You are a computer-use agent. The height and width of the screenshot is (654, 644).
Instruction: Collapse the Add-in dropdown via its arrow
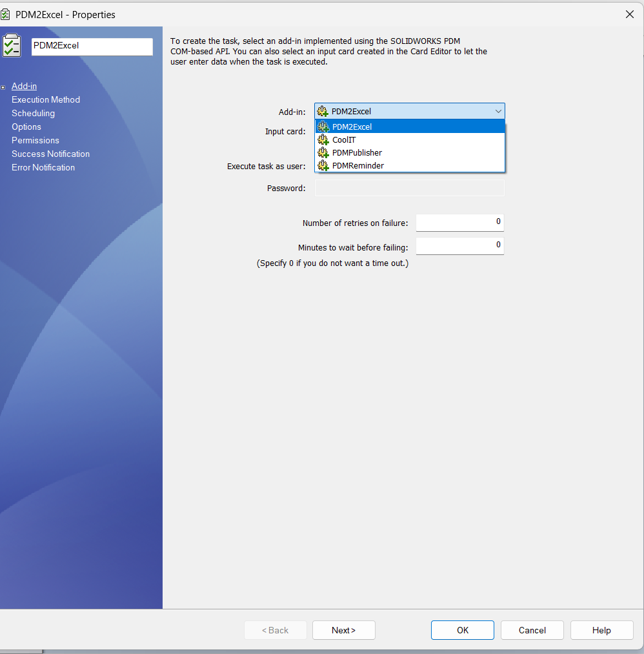click(x=498, y=111)
